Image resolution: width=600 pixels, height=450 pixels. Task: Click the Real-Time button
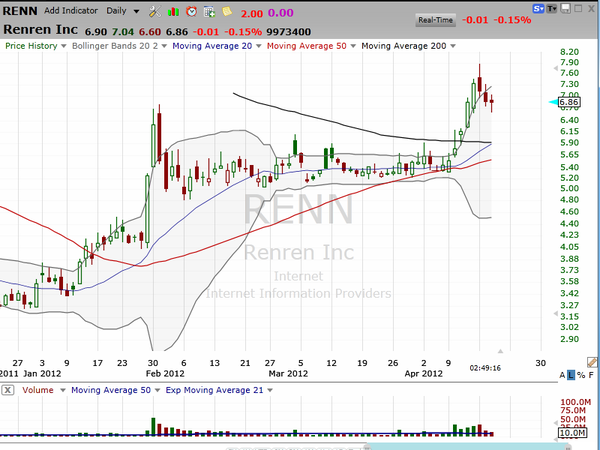point(435,20)
